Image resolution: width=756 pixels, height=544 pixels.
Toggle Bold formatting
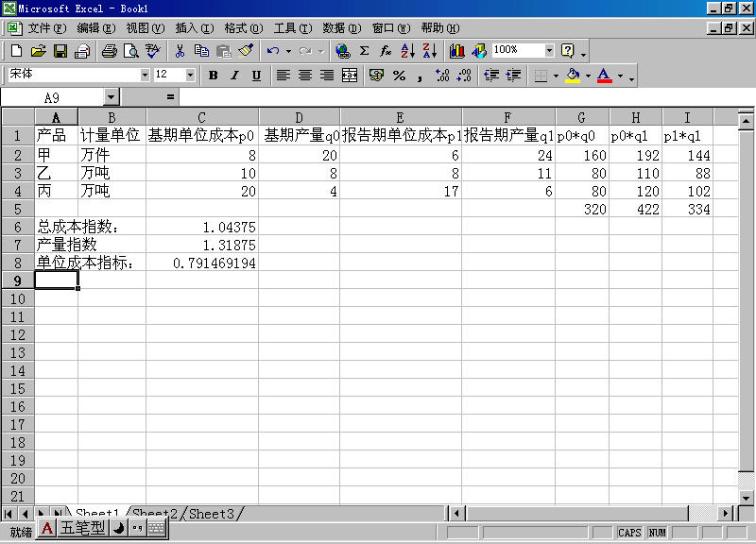(213, 75)
